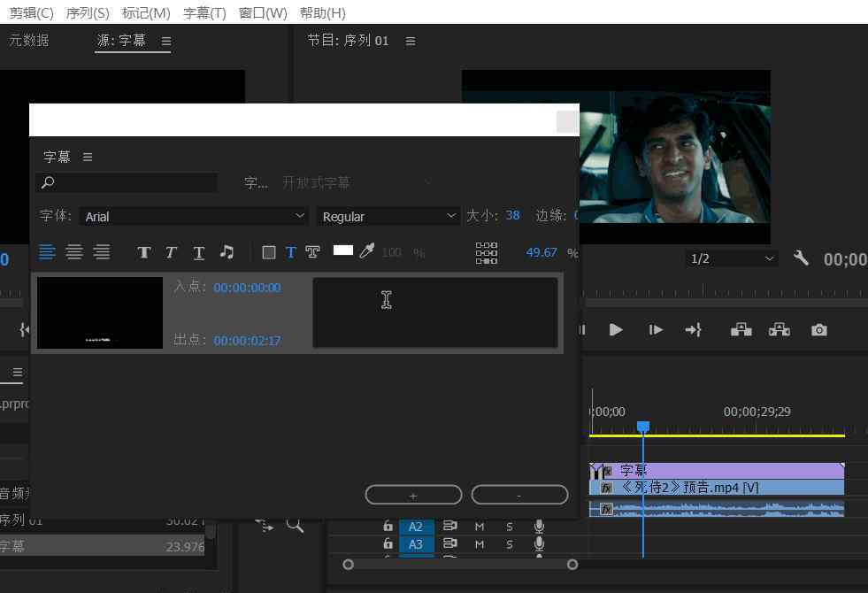Align caption text right
Viewport: 868px width, 593px height.
click(x=101, y=252)
